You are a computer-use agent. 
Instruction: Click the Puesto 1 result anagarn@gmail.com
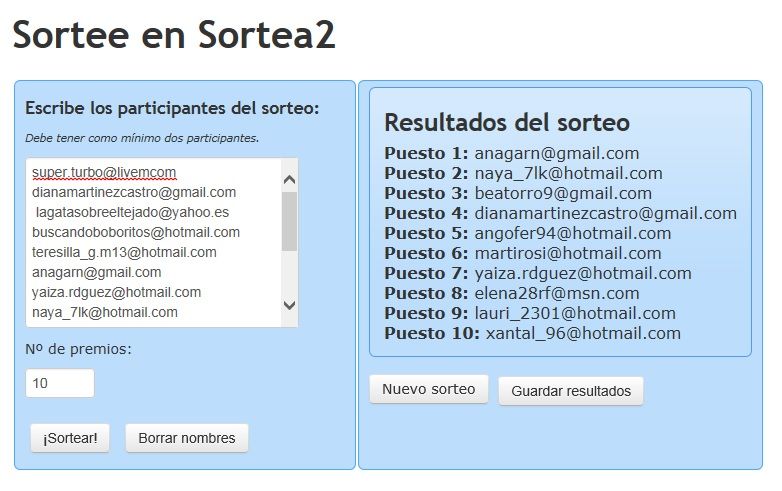click(x=557, y=154)
